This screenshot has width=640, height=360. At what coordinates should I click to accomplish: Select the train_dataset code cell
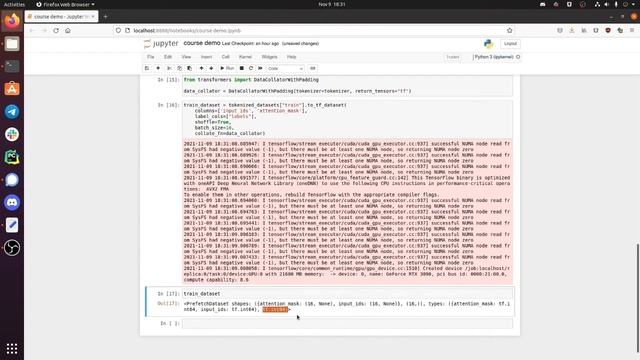point(347,293)
